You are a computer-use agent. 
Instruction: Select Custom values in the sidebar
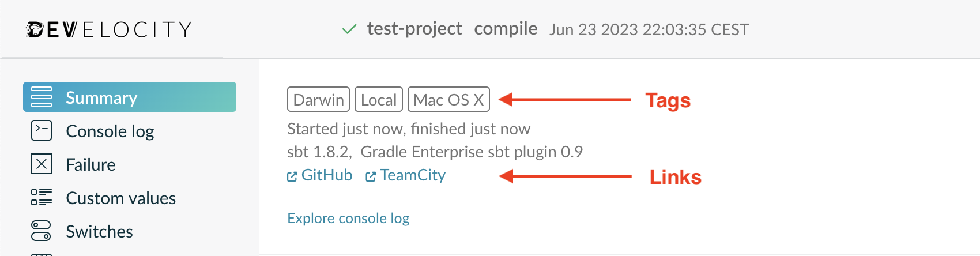120,198
